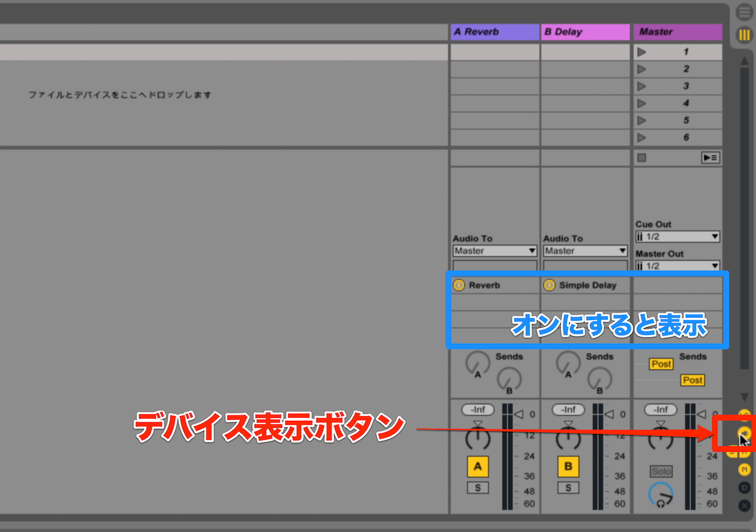Click the scene list scroll-down arrow
Image resolution: width=756 pixels, height=532 pixels.
(x=744, y=397)
